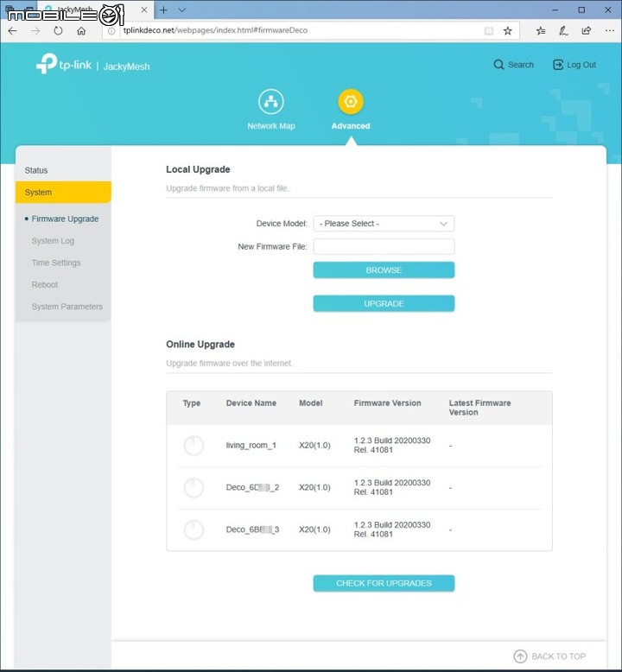This screenshot has height=672, width=622.
Task: Open the reading view icon
Action: tap(489, 31)
